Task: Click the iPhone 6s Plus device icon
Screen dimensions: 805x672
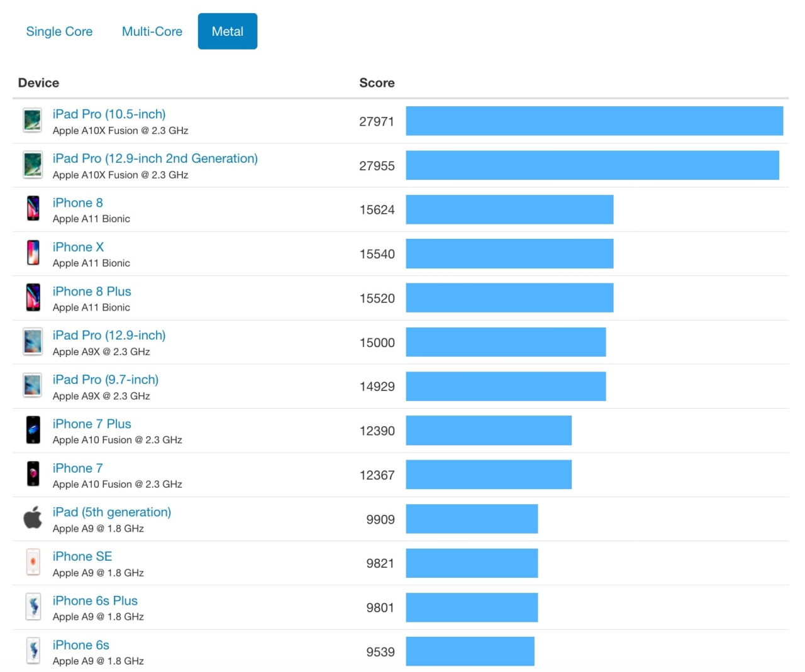Action: point(33,607)
